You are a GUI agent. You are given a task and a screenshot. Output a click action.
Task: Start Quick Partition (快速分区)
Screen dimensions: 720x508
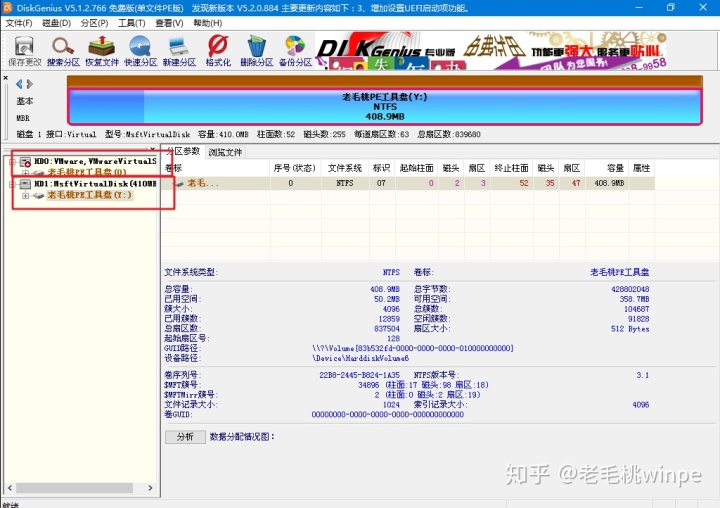(x=141, y=51)
